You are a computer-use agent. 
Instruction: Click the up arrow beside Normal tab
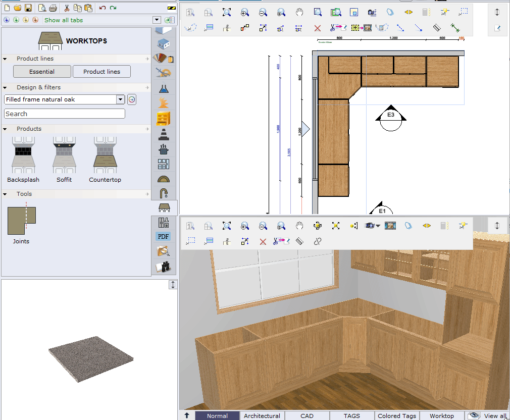[x=187, y=415]
